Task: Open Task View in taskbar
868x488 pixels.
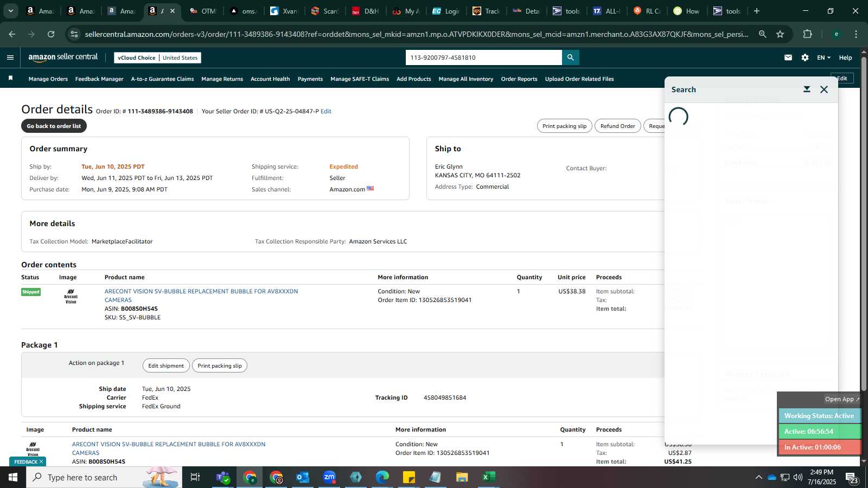Action: click(195, 477)
